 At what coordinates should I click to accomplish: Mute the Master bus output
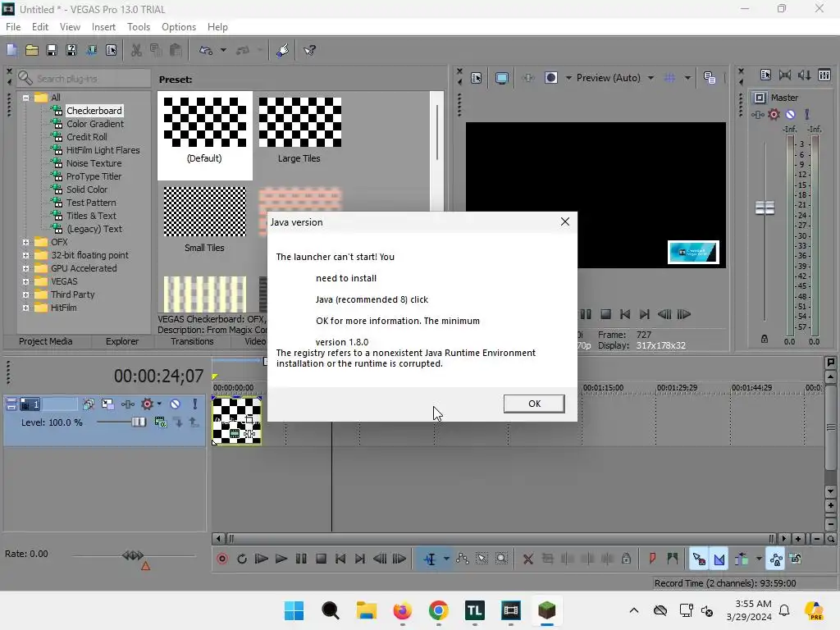pos(790,114)
